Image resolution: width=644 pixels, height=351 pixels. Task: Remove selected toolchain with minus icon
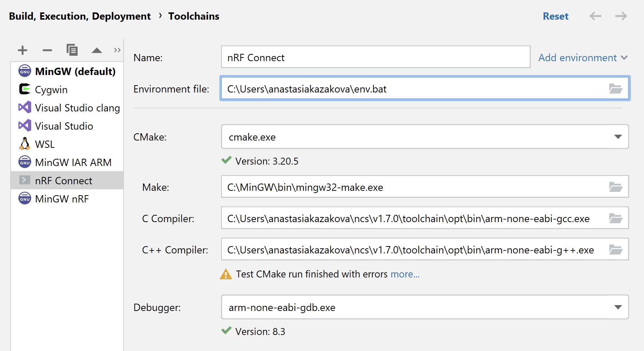point(47,50)
